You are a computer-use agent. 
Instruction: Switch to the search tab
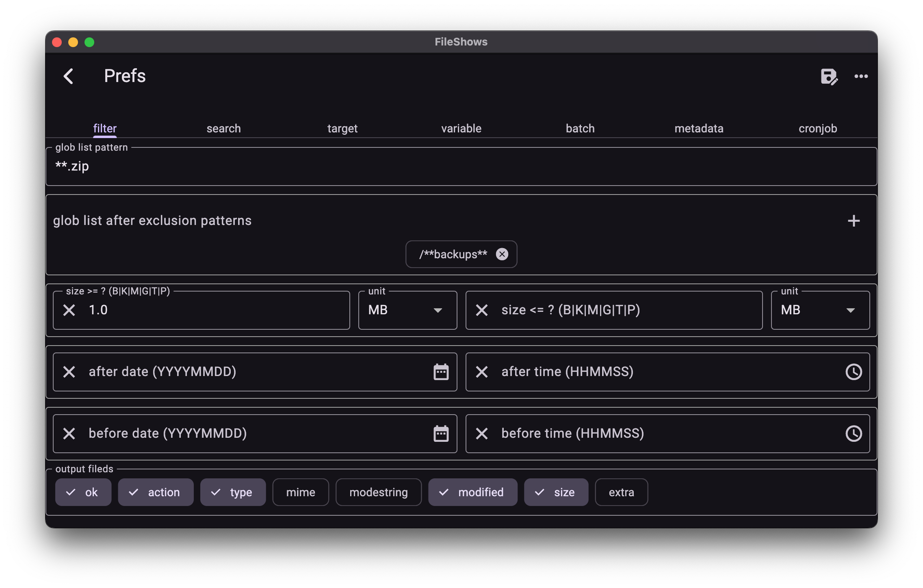pyautogui.click(x=223, y=128)
